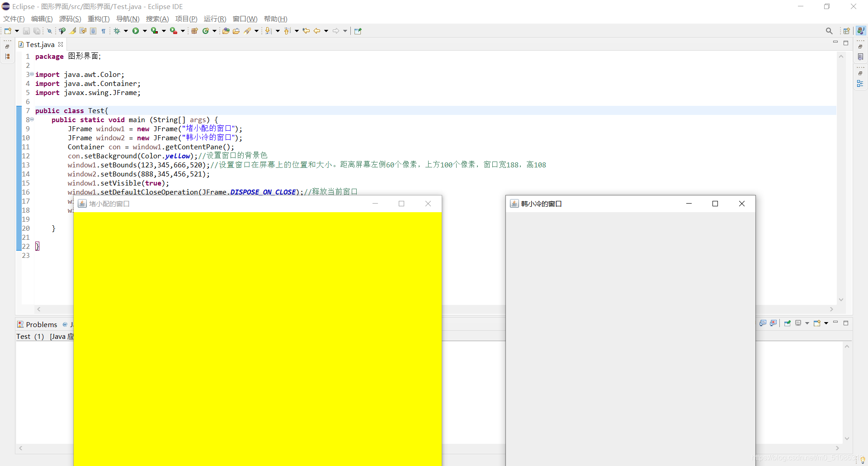Collapse the import block fold marker
868x466 pixels.
[x=32, y=74]
